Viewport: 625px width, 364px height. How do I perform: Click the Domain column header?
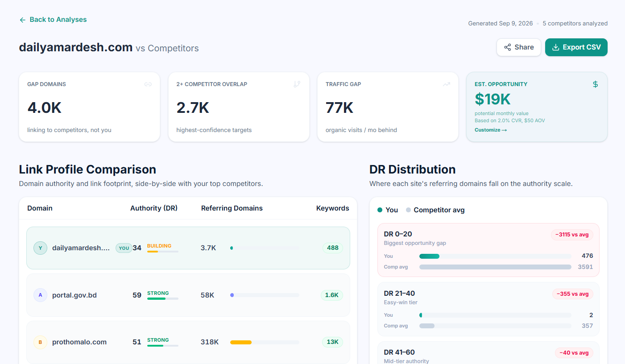40,208
